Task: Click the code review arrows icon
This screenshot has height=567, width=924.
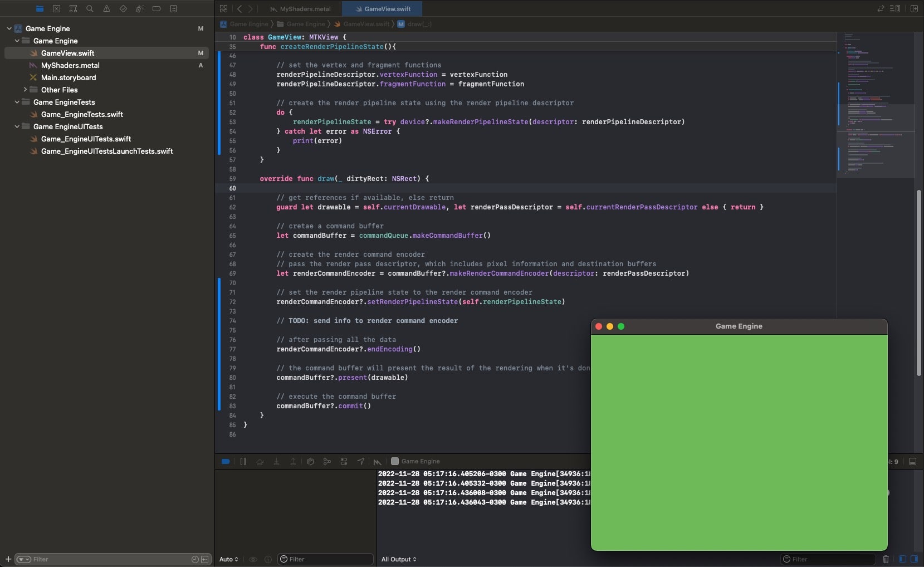Action: point(881,9)
